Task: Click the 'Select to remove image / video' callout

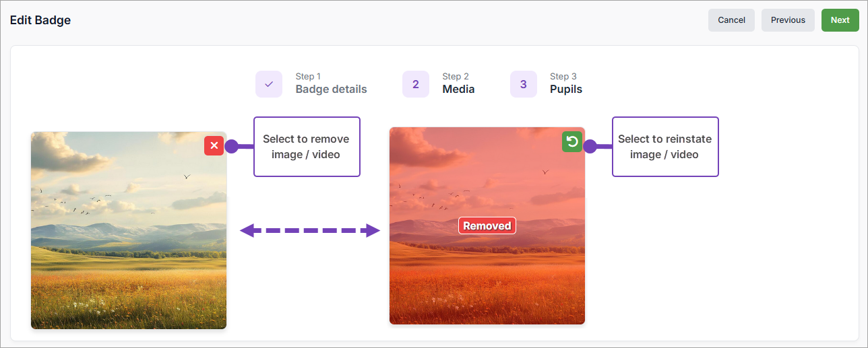Action: coord(307,147)
